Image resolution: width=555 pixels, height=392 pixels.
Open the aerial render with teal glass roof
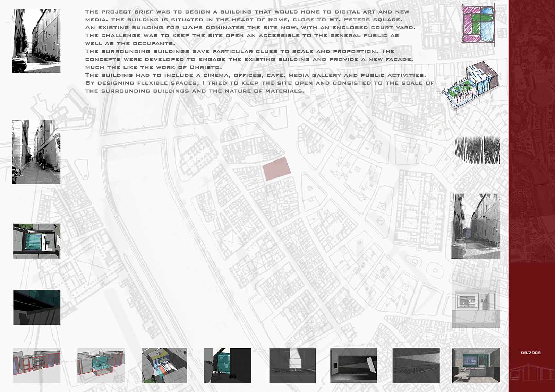(x=37, y=241)
